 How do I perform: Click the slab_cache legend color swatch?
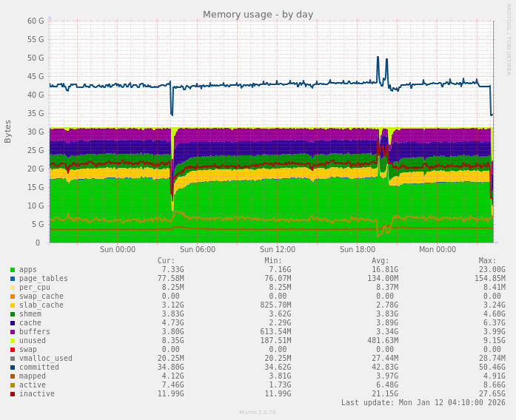coord(13,305)
